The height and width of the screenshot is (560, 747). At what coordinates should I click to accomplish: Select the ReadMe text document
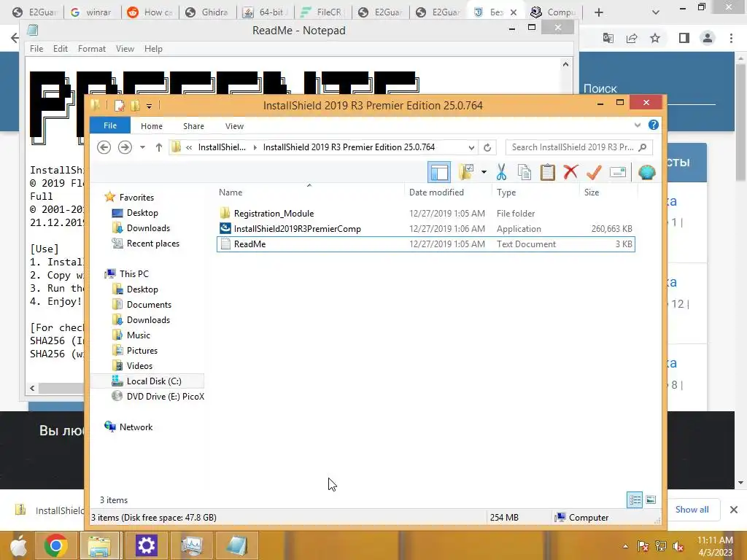pos(426,244)
